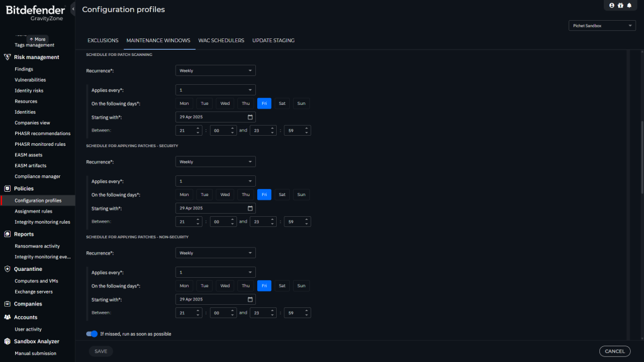Viewport: 644px width, 362px height.
Task: Click the Quarantine section icon
Action: point(8,269)
